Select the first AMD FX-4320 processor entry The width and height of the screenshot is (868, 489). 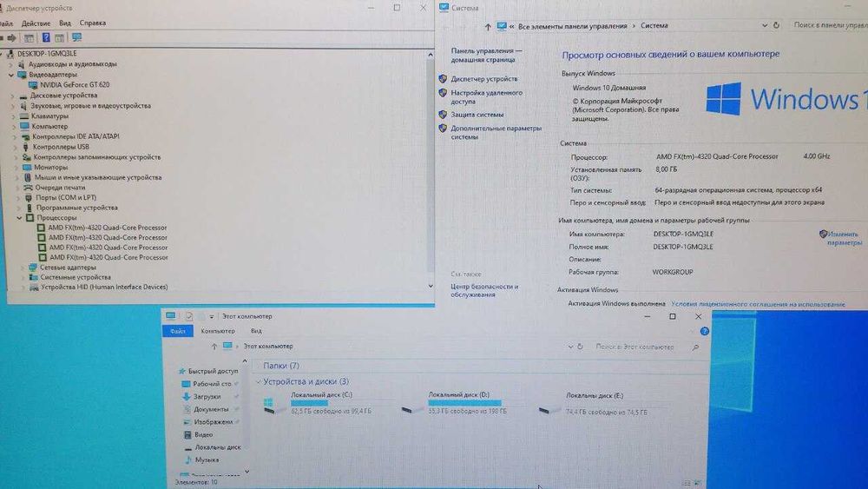108,228
